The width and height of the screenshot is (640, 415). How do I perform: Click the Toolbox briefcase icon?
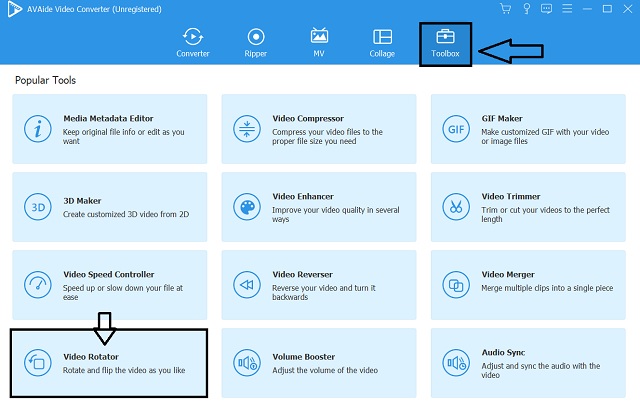tap(445, 36)
